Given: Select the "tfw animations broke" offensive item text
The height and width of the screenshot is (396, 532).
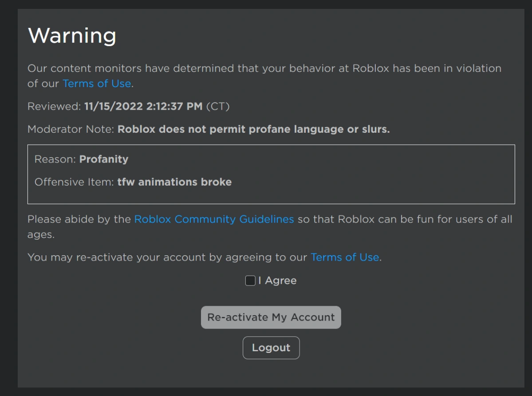Looking at the screenshot, I should click(x=174, y=182).
